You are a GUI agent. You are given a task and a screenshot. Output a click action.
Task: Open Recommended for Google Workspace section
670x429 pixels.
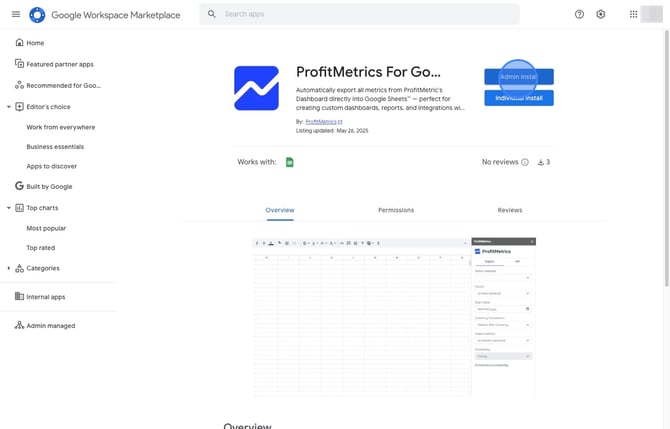pos(63,85)
